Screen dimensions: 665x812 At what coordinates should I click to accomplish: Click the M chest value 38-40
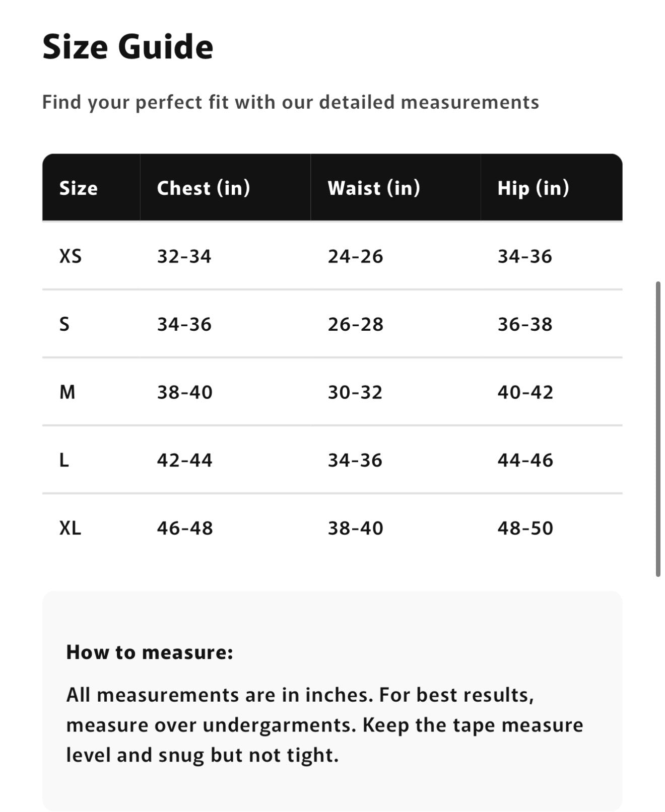pyautogui.click(x=184, y=392)
